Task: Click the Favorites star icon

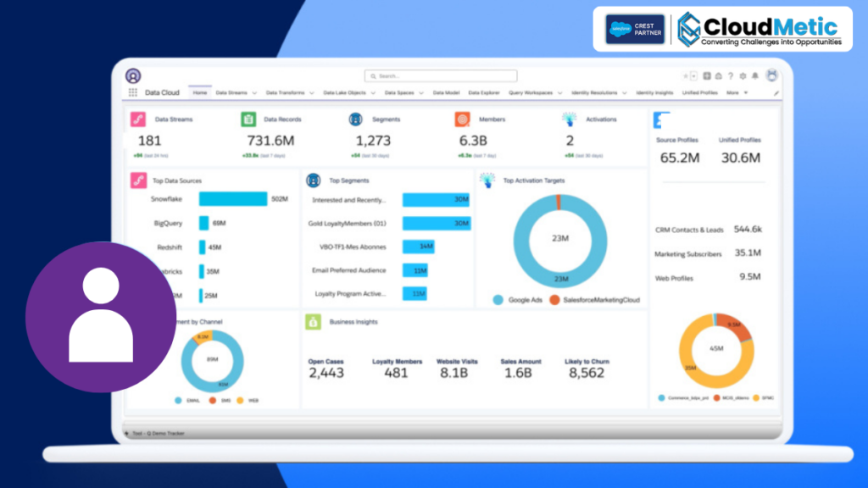Action: 685,75
